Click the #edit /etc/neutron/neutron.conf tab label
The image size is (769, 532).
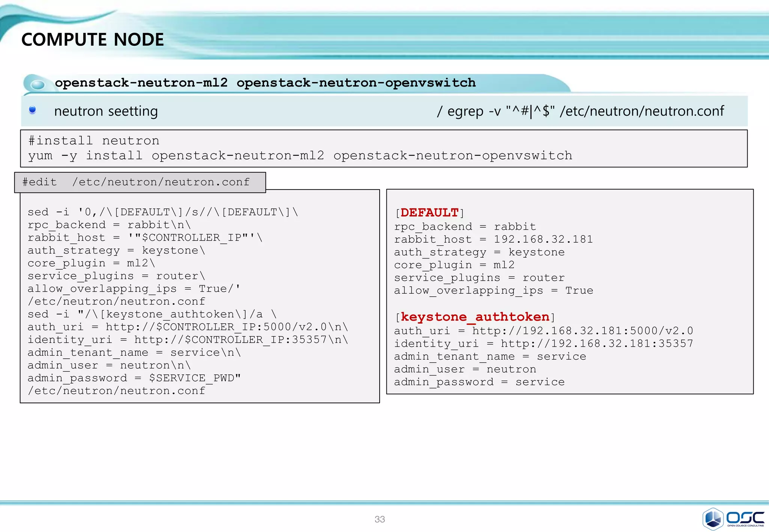tap(136, 182)
